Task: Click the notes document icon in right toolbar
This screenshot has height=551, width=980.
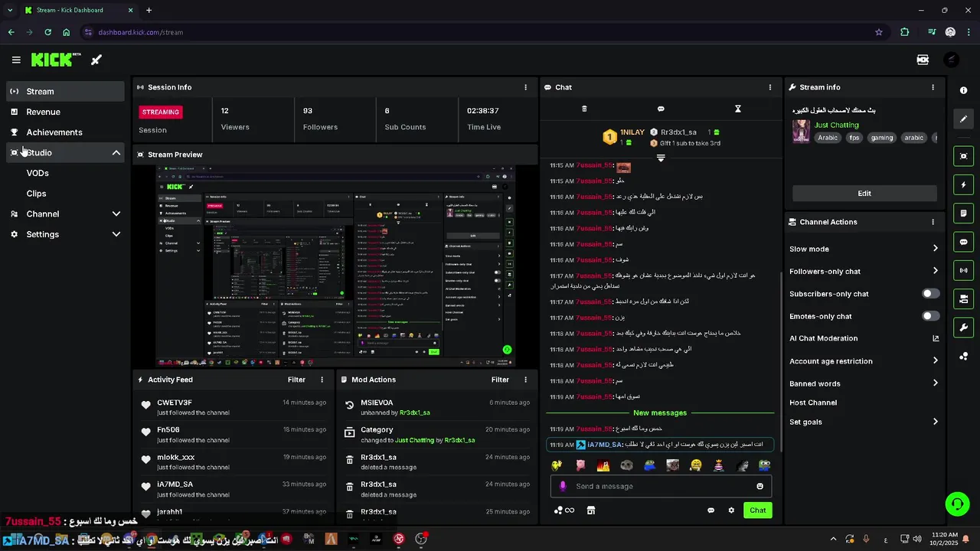Action: [x=963, y=213]
